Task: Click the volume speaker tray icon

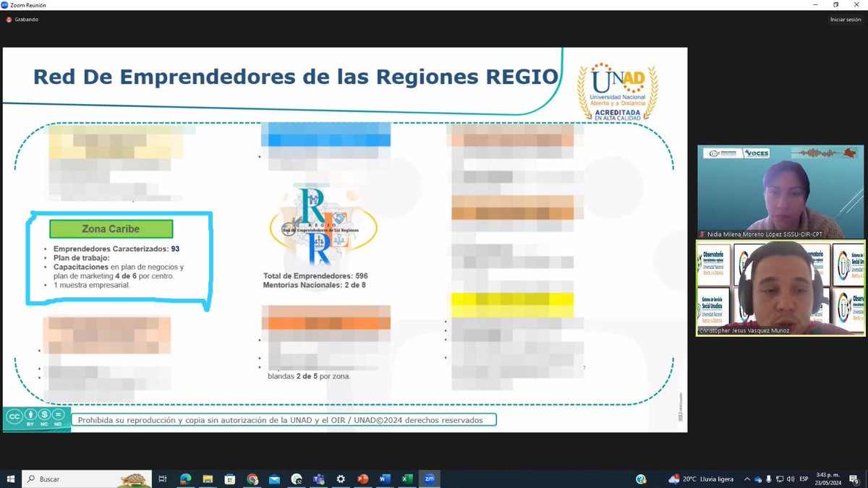Action: (x=791, y=479)
